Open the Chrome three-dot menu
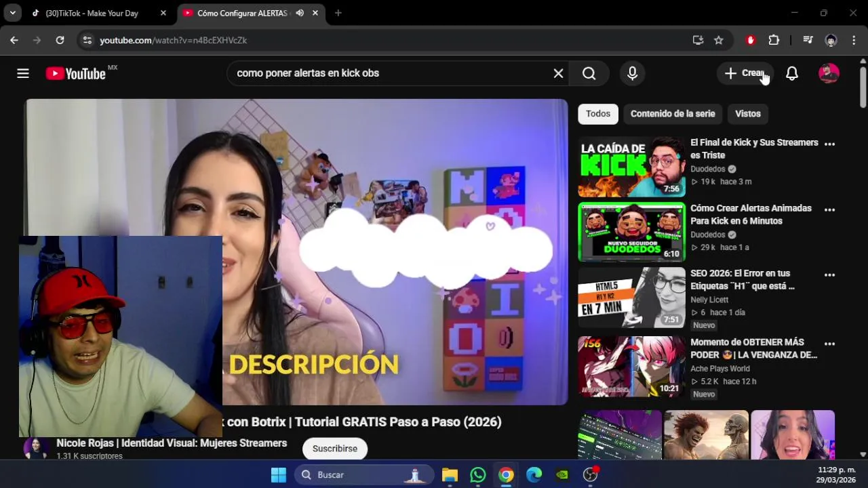The width and height of the screenshot is (868, 488). [853, 40]
